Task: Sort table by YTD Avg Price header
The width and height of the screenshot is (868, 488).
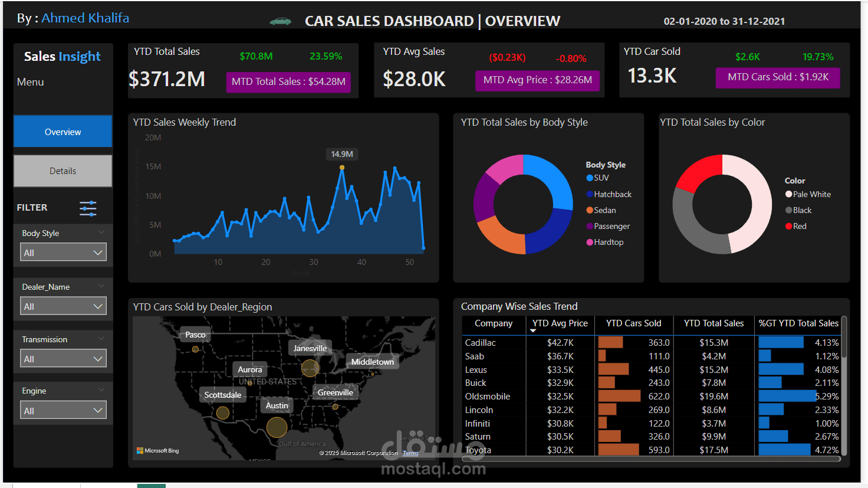Action: (x=560, y=323)
